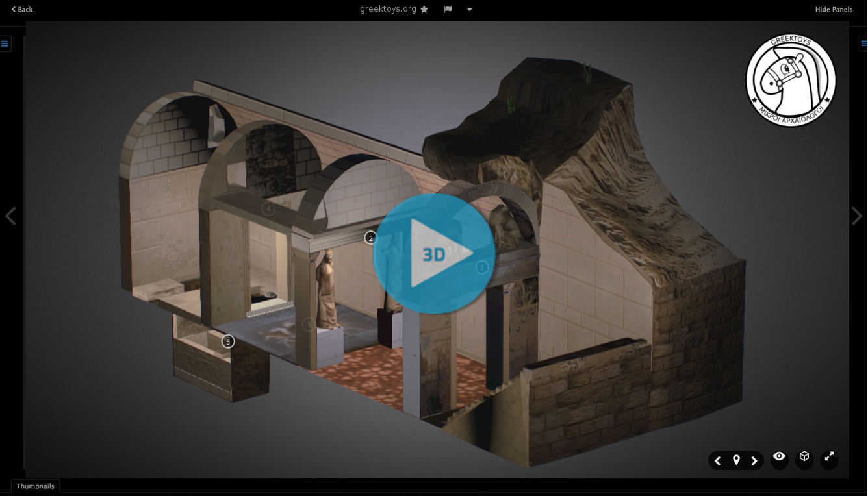
Task: Click Hide Panels
Action: [834, 9]
